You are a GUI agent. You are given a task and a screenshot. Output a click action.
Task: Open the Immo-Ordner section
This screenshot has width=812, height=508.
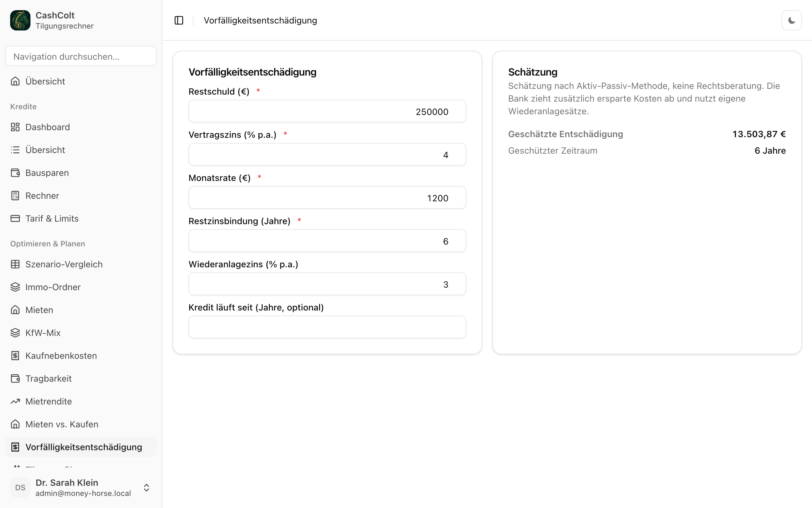coord(81,287)
